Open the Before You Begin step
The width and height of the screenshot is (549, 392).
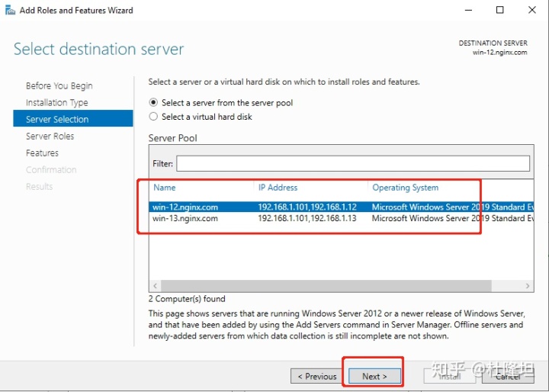[59, 86]
